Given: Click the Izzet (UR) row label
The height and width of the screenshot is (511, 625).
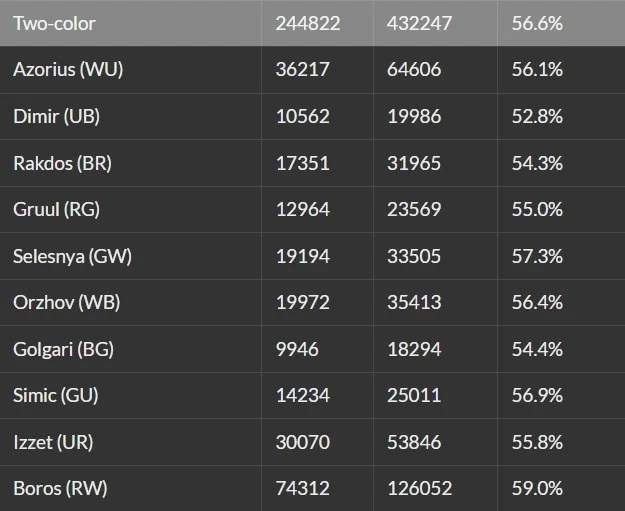Looking at the screenshot, I should coord(53,442).
